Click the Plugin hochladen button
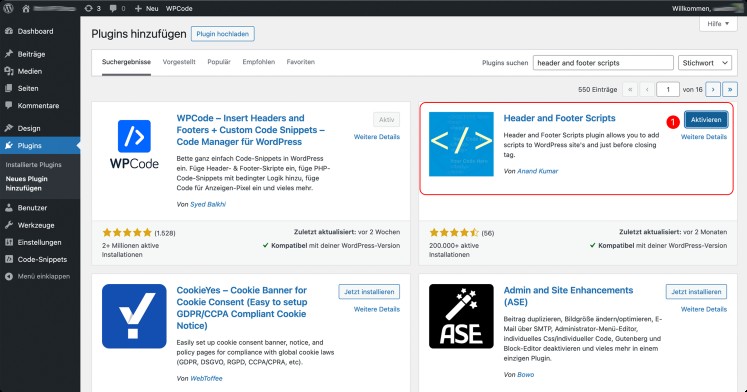 click(x=222, y=34)
